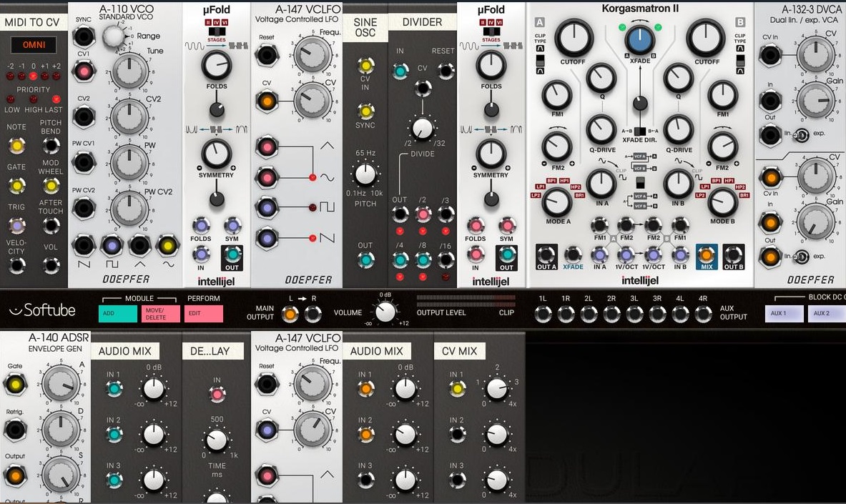The width and height of the screenshot is (846, 504).
Task: Click the DIVIDE knob on DIVIDER module
Action: [423, 129]
